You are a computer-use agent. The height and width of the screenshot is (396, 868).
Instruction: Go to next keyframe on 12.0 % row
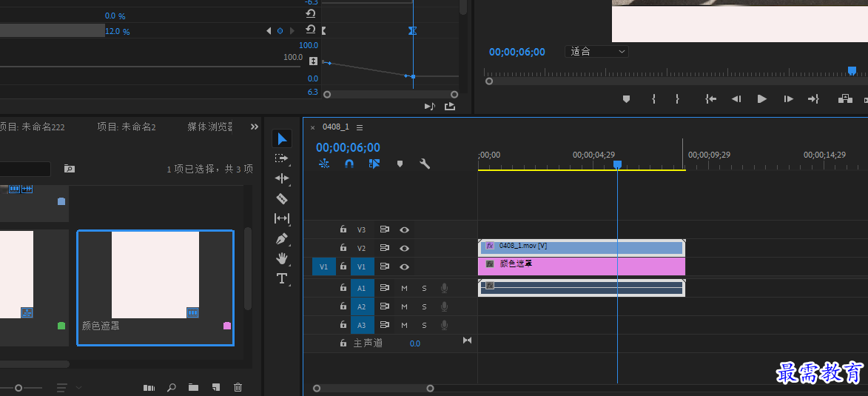tap(292, 31)
